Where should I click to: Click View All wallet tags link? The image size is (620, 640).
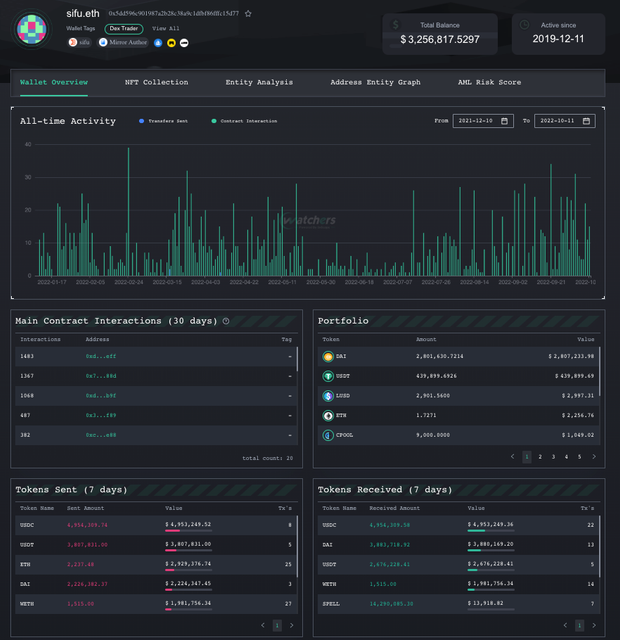coord(165,29)
